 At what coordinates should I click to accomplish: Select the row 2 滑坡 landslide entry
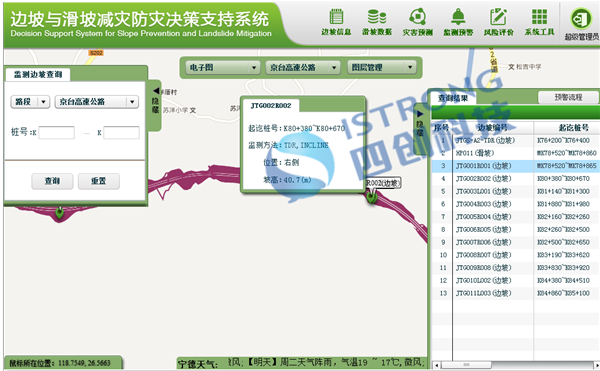[515, 153]
